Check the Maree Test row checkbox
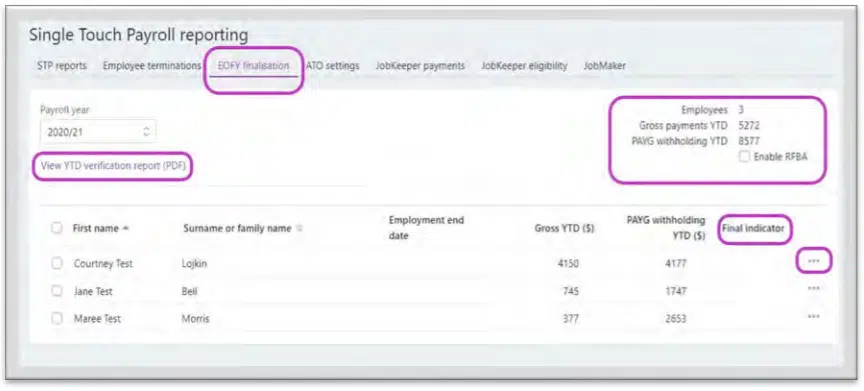 tap(57, 318)
